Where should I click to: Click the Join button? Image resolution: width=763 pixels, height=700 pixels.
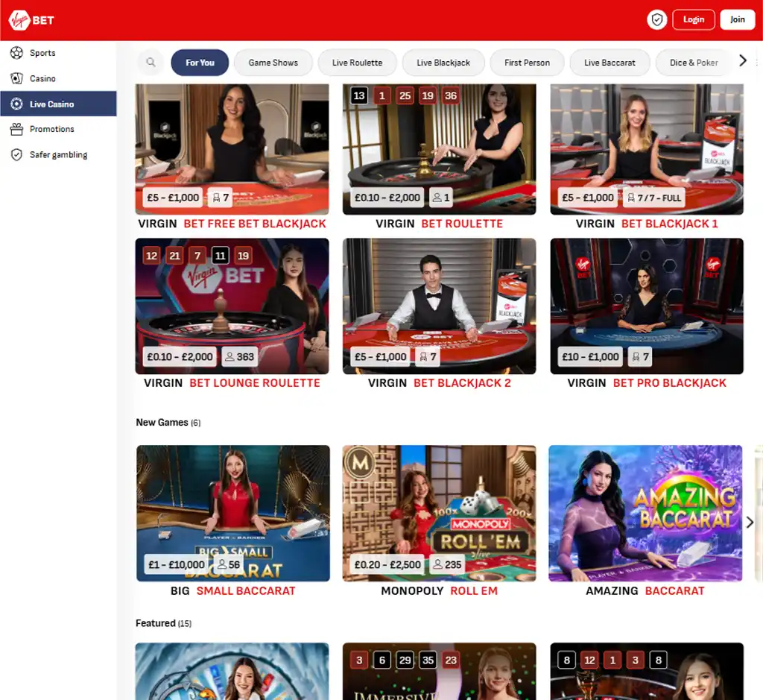(x=737, y=19)
